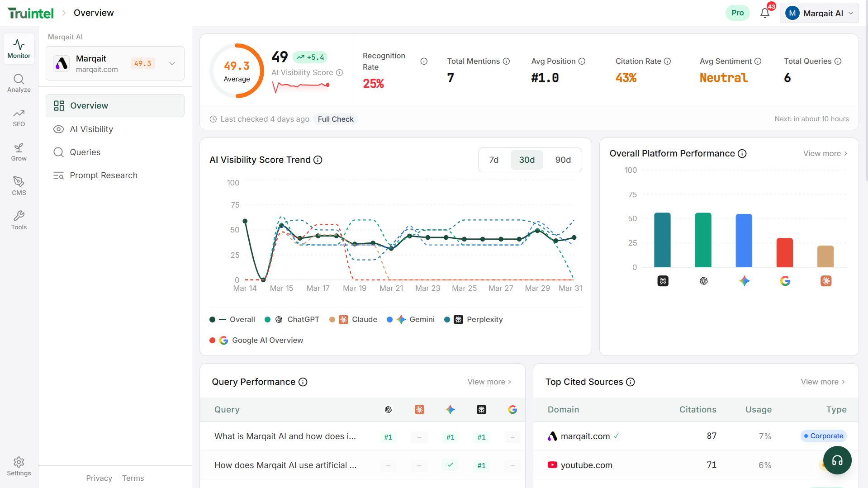
Task: Click the teal Perplexity bar in chart
Action: [663, 240]
